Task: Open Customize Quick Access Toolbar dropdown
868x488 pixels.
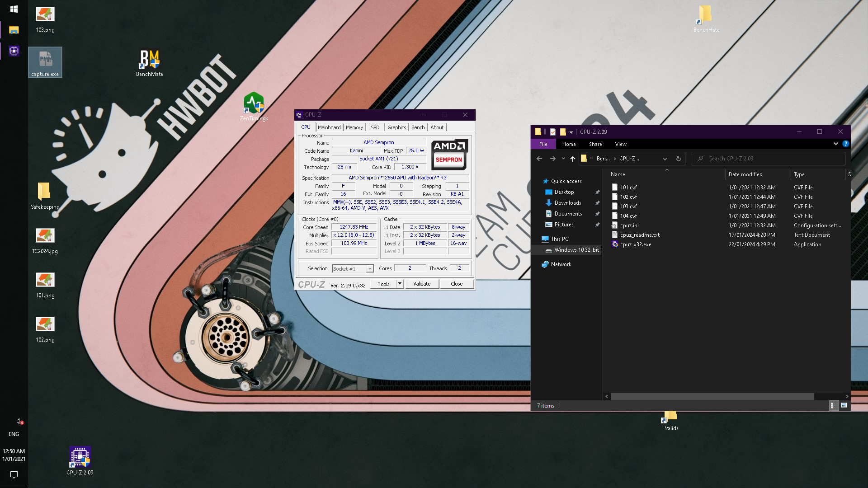Action: [x=571, y=132]
